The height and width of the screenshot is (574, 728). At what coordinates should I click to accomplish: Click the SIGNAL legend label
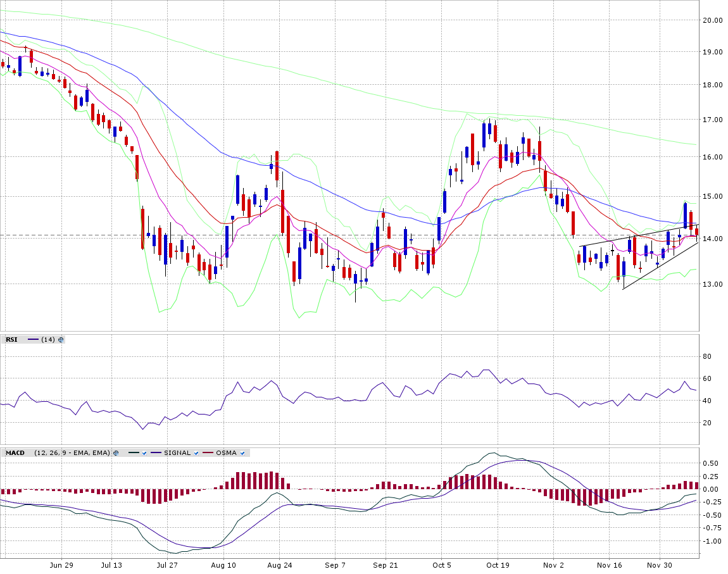point(177,453)
